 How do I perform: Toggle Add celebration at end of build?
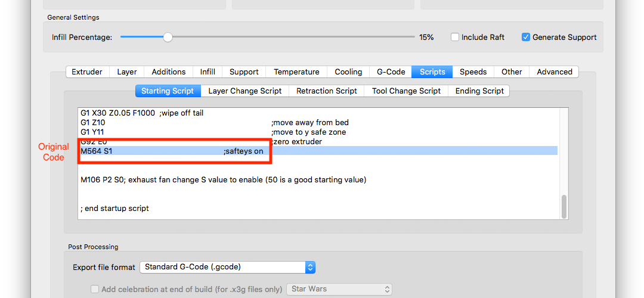point(95,289)
